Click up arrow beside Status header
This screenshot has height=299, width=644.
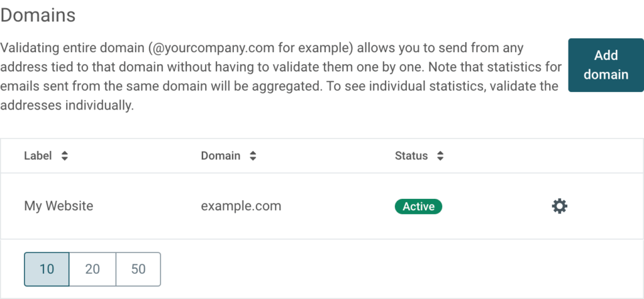(440, 153)
